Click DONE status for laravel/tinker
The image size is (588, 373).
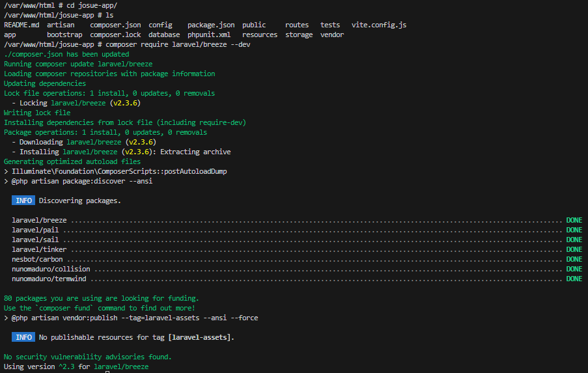[x=574, y=249]
